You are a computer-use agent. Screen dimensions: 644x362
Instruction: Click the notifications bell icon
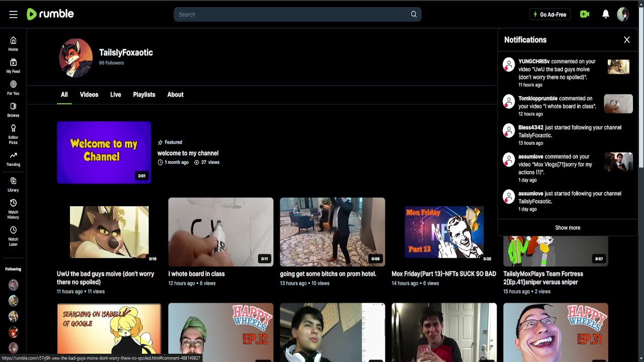point(606,15)
